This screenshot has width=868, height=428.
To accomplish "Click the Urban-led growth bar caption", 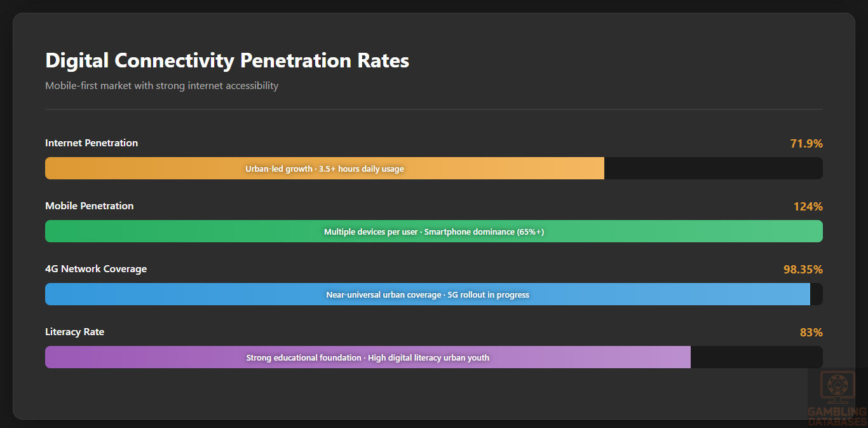I will tap(325, 169).
